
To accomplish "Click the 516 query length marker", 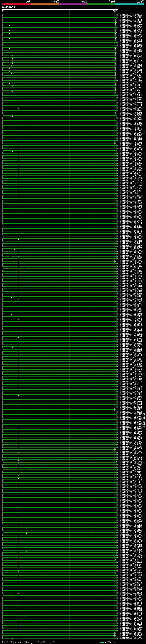I will [115, 11].
